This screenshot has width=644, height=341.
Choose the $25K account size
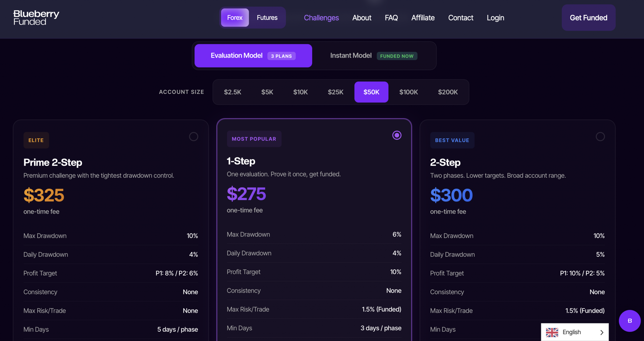(335, 92)
